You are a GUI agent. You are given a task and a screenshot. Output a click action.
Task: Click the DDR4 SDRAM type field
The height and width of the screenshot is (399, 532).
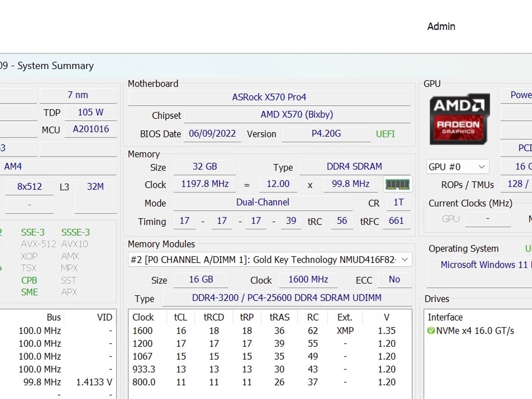[355, 167]
